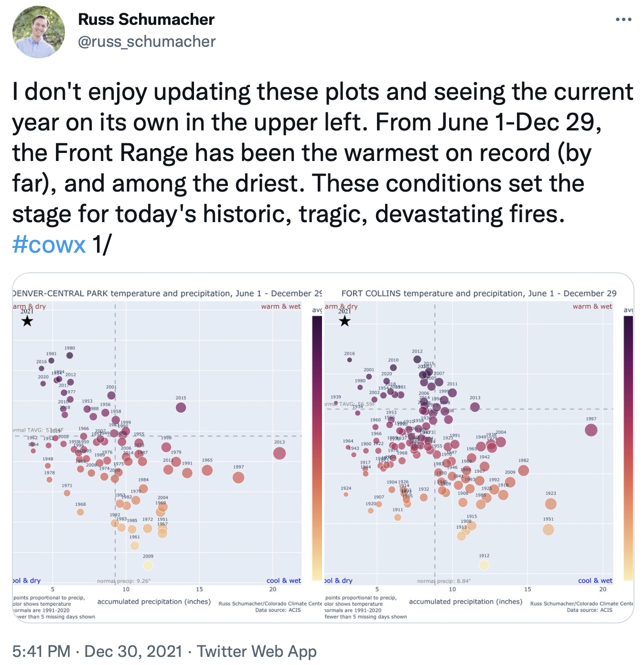This screenshot has height=665, width=644.
Task: Click the tweet timestamp 5:41 PM Dec 30, 2021
Action: click(x=97, y=651)
